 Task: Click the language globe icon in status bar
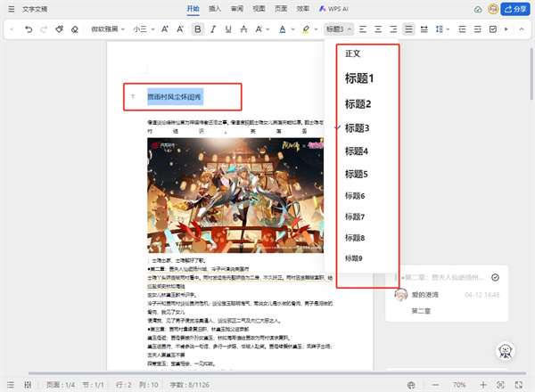click(411, 385)
